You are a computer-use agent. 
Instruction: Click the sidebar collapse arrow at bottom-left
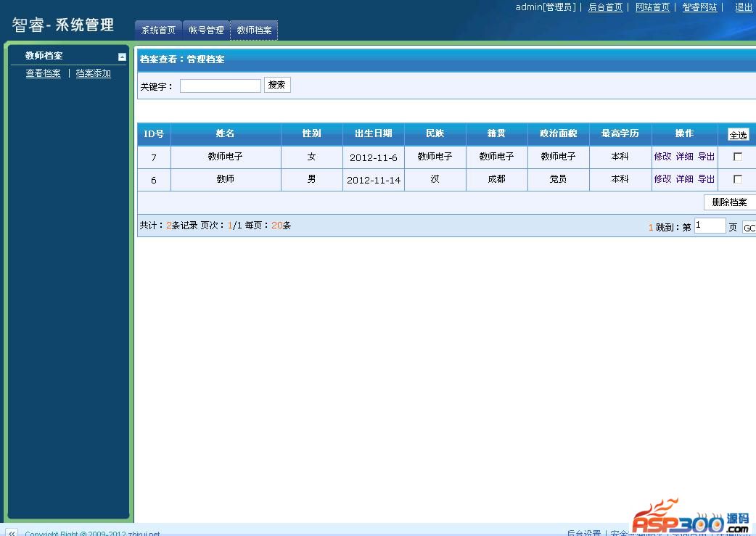click(x=11, y=532)
